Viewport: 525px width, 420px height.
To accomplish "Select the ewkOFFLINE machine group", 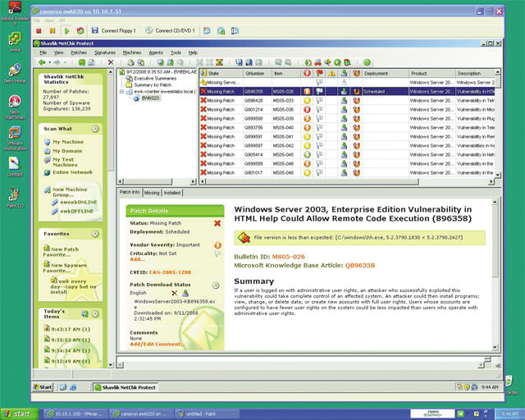I will [x=76, y=212].
